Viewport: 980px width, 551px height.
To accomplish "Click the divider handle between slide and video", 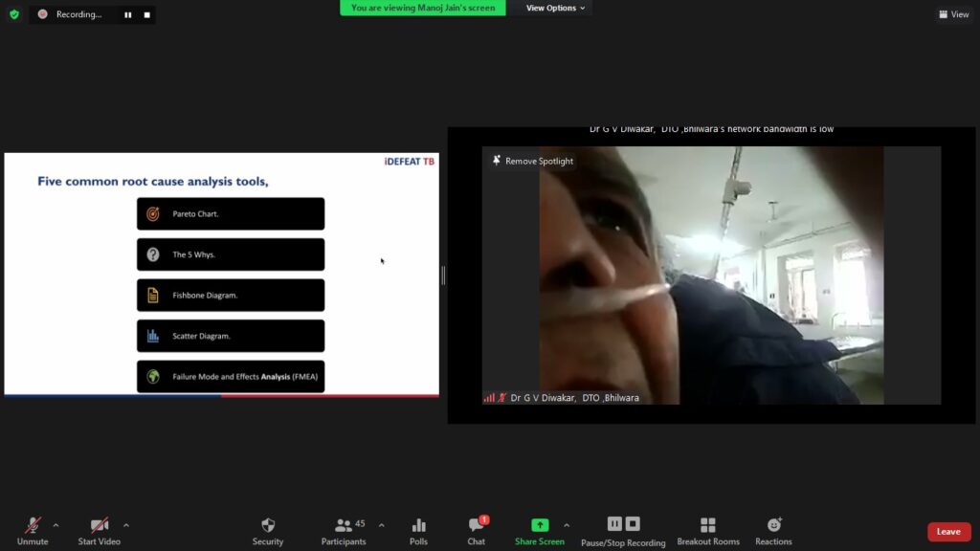I will 443,275.
